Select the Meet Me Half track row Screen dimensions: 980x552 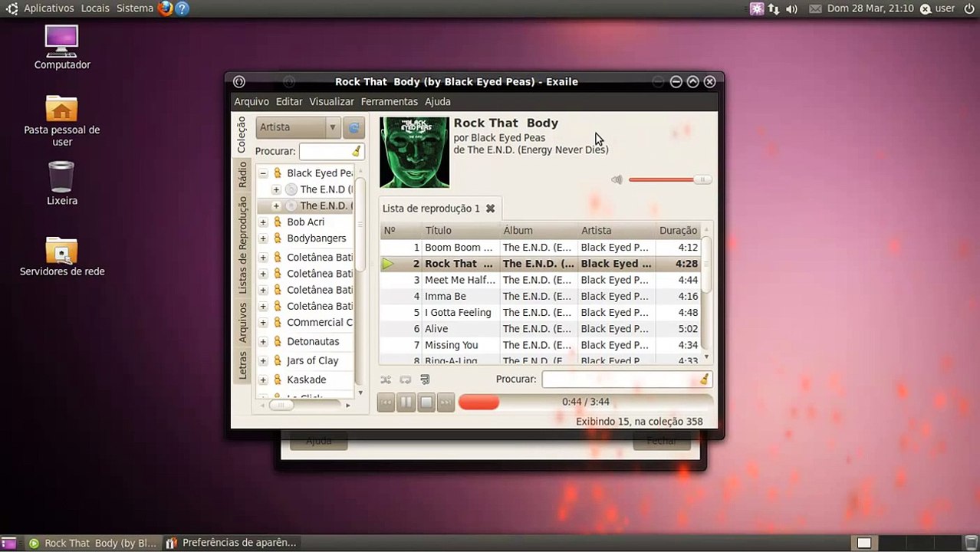[x=541, y=280]
